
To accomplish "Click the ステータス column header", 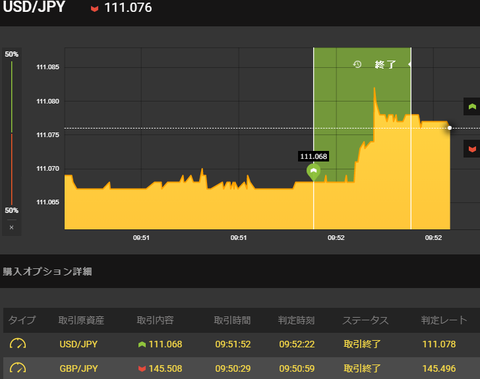I will [366, 320].
